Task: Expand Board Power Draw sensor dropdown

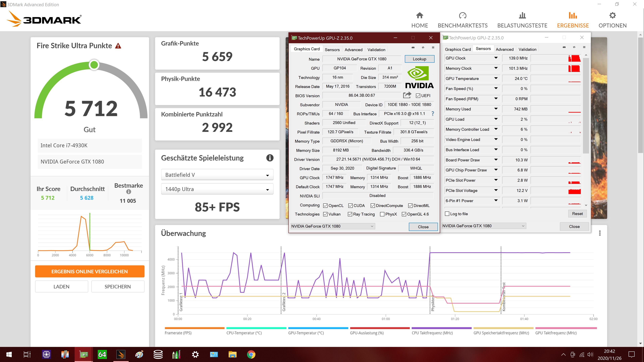Action: coord(496,160)
